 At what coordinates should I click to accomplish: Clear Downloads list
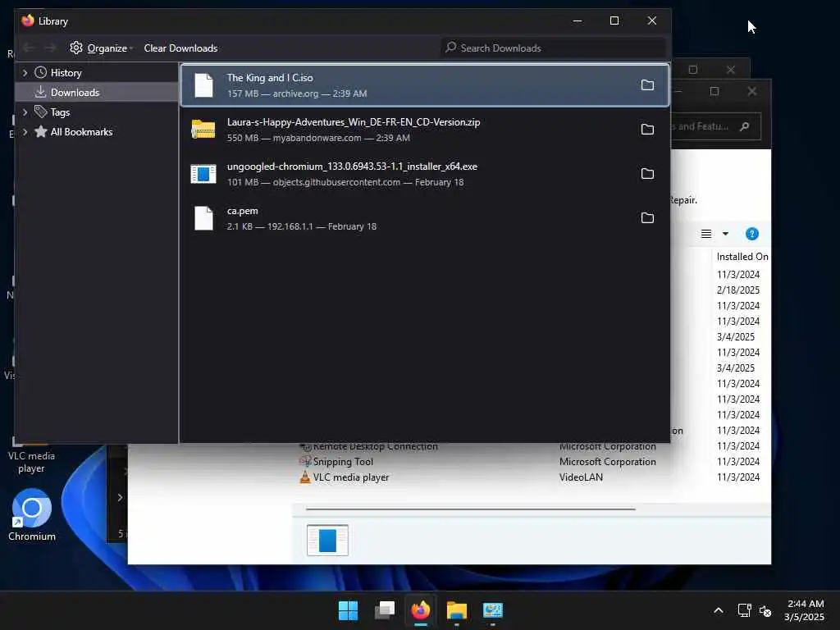click(x=180, y=48)
